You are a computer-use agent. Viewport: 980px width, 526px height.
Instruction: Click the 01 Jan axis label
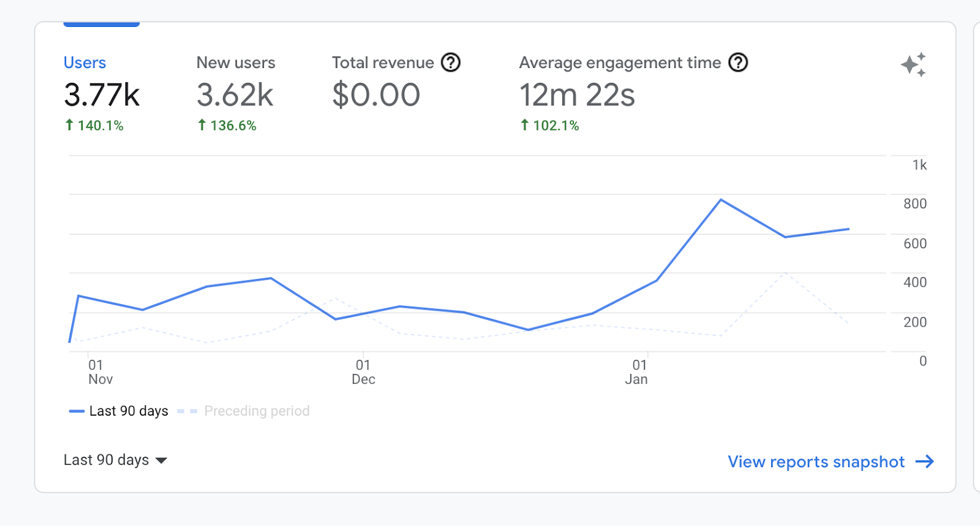click(636, 372)
